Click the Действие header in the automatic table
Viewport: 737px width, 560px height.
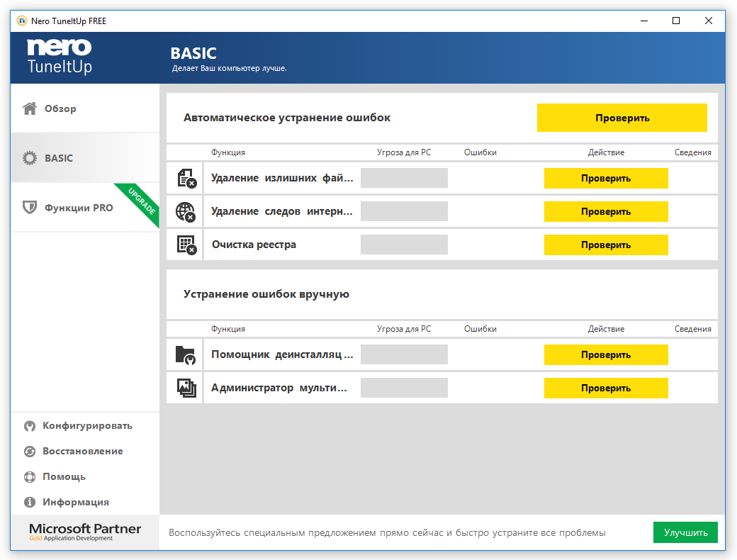click(606, 152)
